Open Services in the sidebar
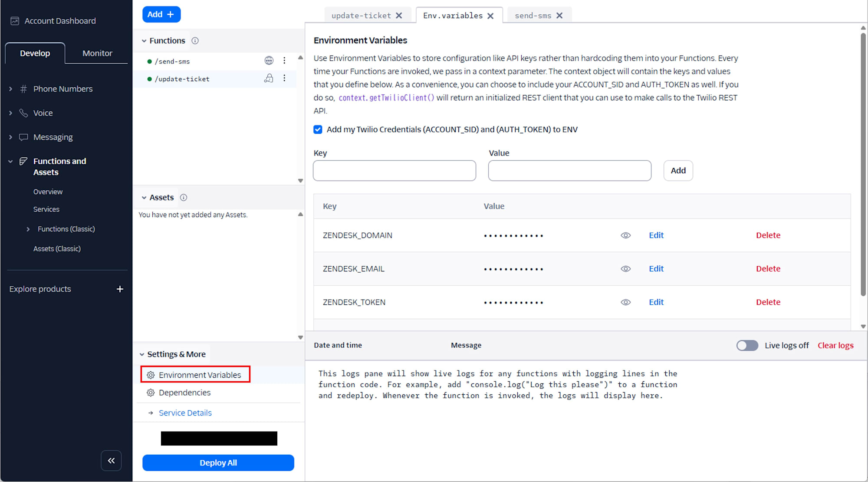 click(46, 209)
